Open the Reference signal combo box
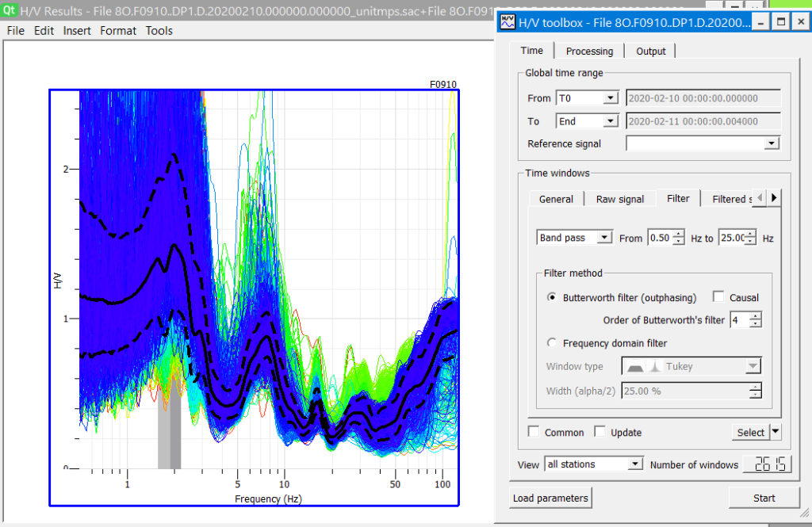The height and width of the screenshot is (527, 812). click(702, 143)
